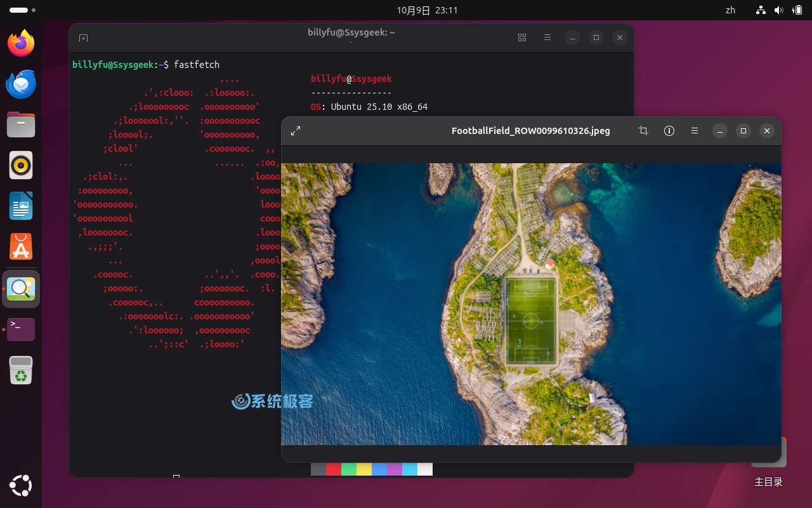Open the Trash in the dock
Viewport: 812px width, 508px height.
coord(21,370)
